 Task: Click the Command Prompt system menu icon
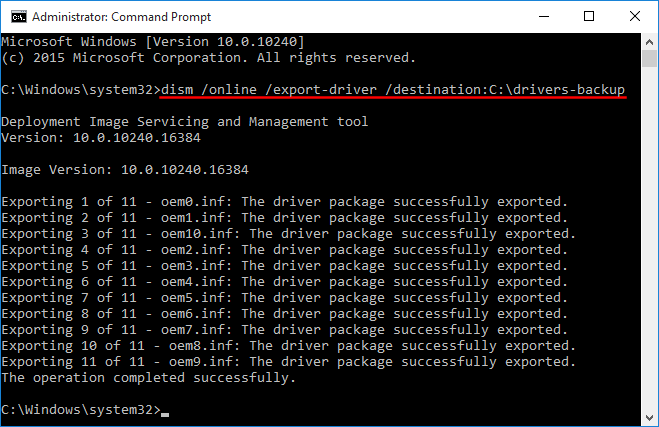[16, 15]
